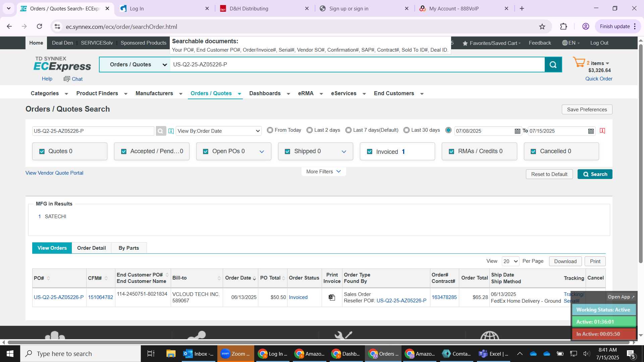Click the Print Invoice icon for order row
The width and height of the screenshot is (644, 362).
332,297
